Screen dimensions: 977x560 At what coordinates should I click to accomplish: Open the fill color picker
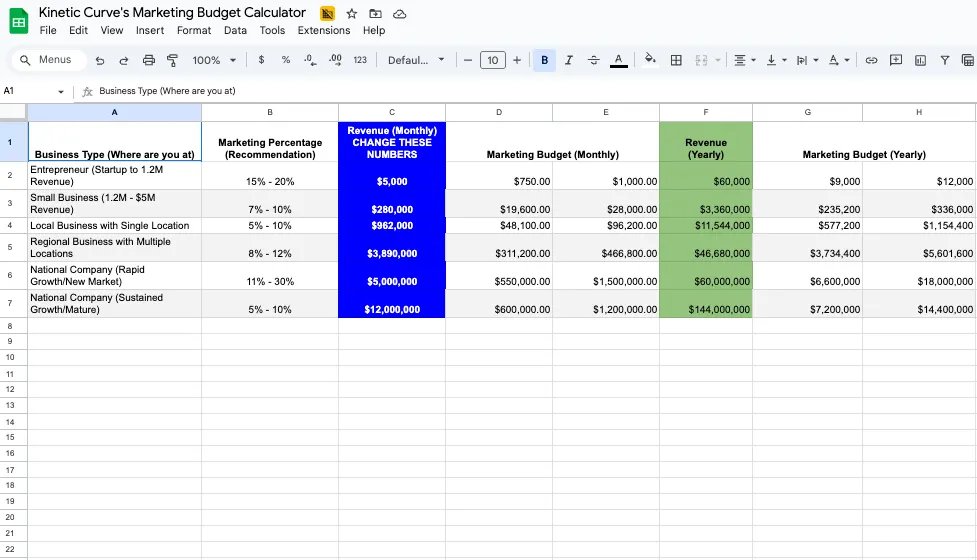pos(650,60)
